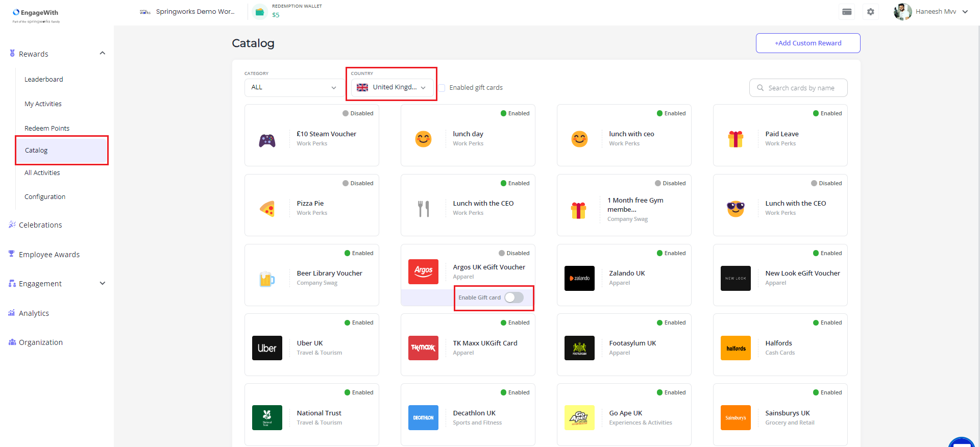This screenshot has height=447, width=980.
Task: Click the Organization people icon
Action: pyautogui.click(x=12, y=342)
